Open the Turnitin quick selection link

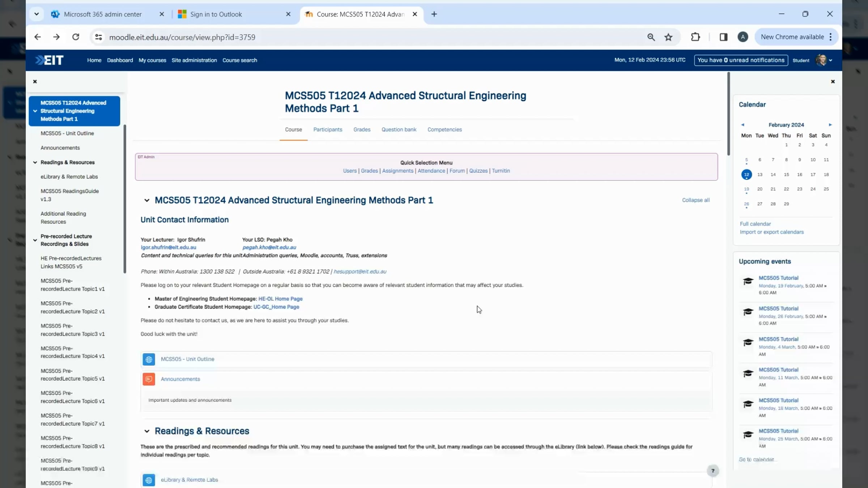(x=501, y=171)
